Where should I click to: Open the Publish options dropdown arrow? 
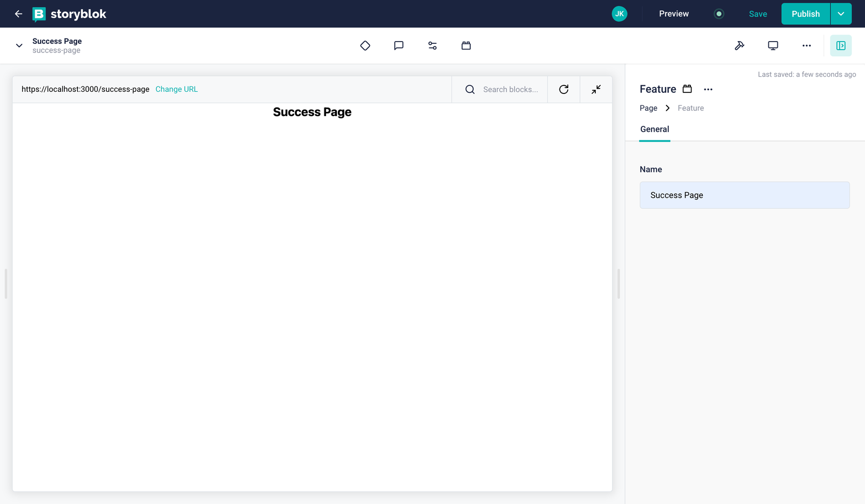coord(841,14)
